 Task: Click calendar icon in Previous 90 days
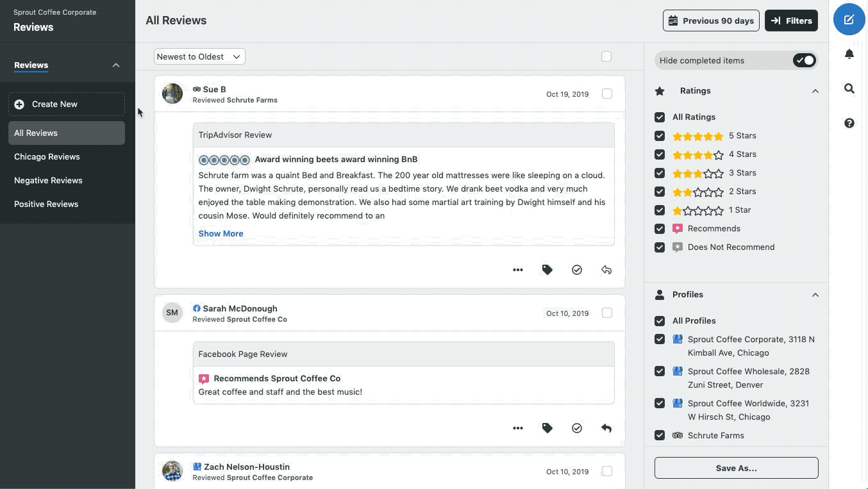pos(673,21)
